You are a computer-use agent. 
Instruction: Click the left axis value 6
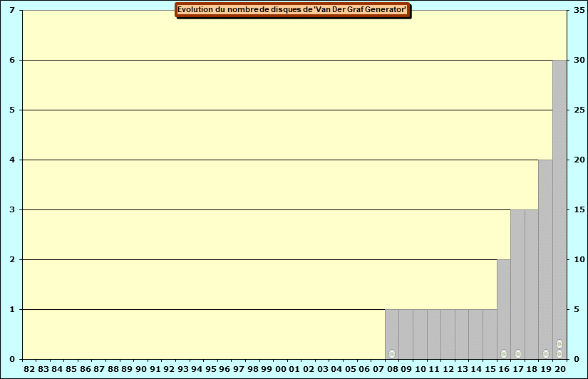pos(12,60)
